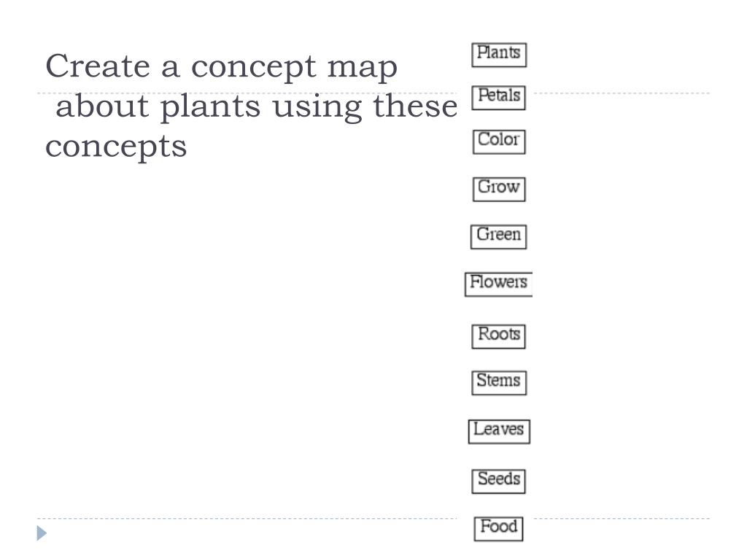Click the word 'Create' in the heading
Image resolution: width=747 pixels, height=560 pixels.
98,66
